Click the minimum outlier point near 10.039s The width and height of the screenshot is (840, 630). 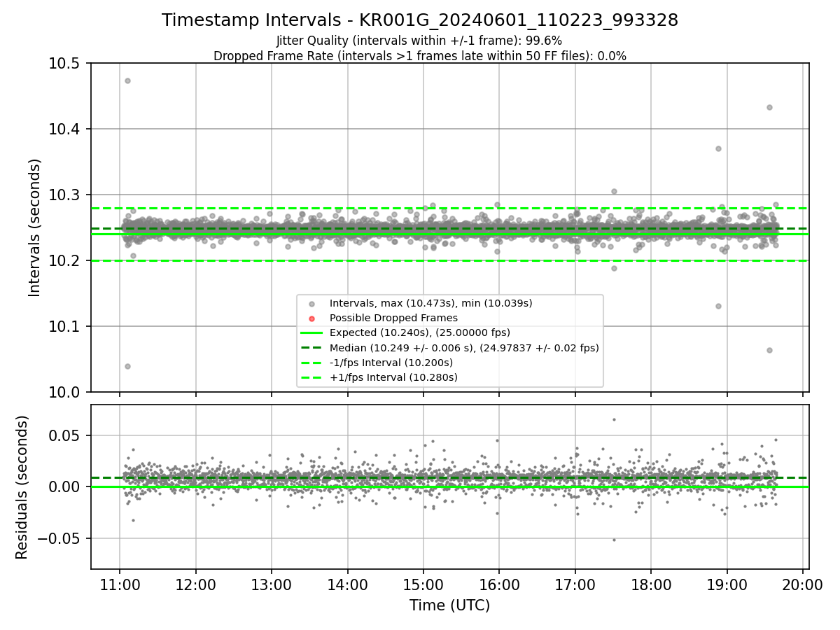coord(127,366)
